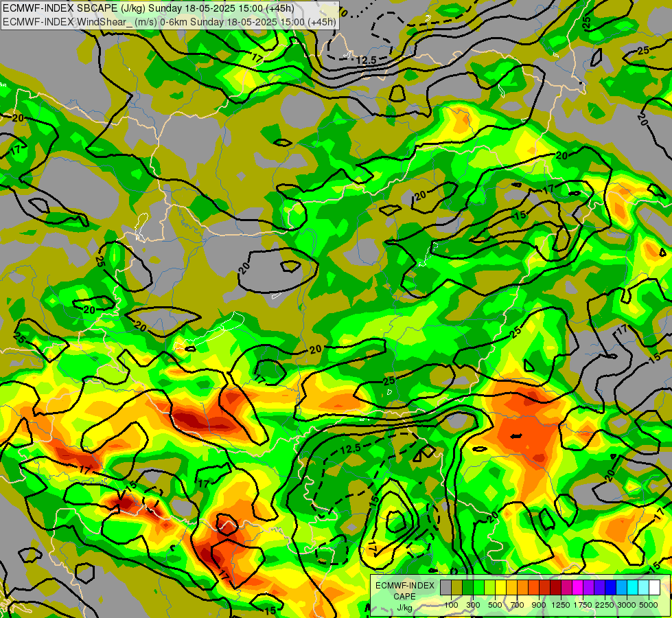The image size is (672, 618).
Task: Click the 2250 value on legend scale
Action: (605, 605)
